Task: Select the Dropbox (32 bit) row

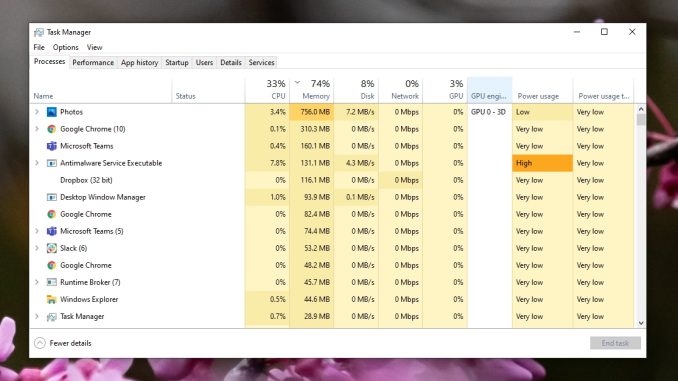Action: (x=332, y=180)
